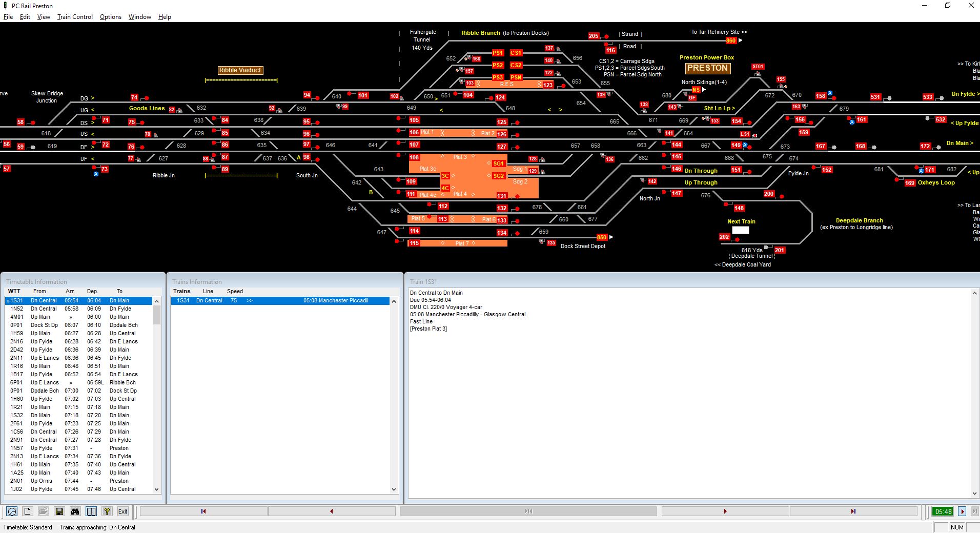Select the simulation clock tool icon
Screen dimensions: 980x533
coord(12,511)
